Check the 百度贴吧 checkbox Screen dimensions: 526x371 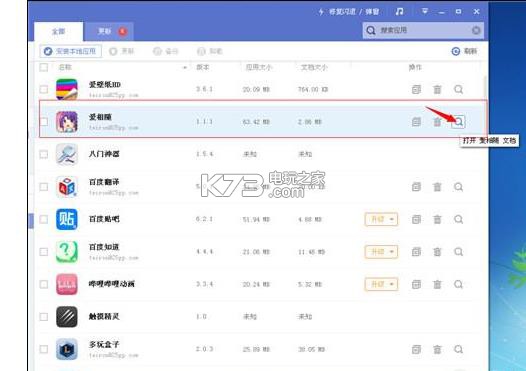tap(44, 219)
